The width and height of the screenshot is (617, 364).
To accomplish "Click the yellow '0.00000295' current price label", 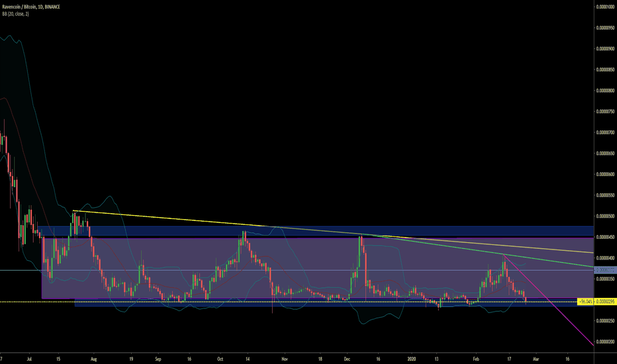I will point(605,302).
